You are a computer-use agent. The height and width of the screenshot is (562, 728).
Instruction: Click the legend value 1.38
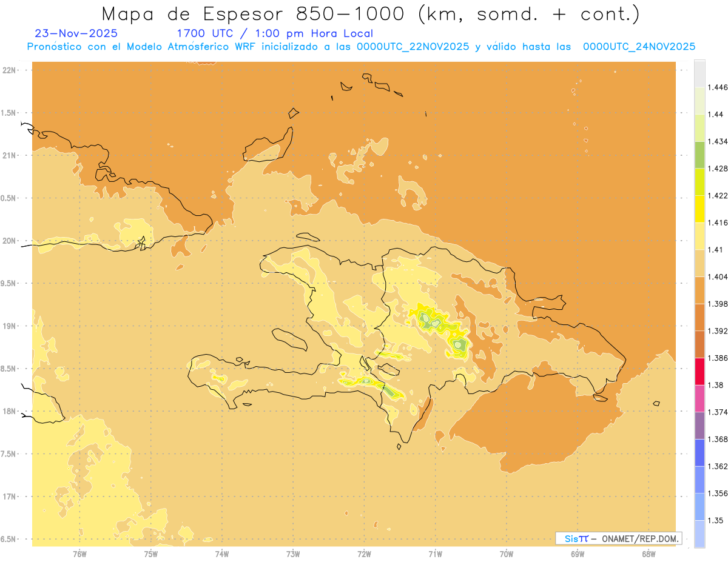coord(715,385)
